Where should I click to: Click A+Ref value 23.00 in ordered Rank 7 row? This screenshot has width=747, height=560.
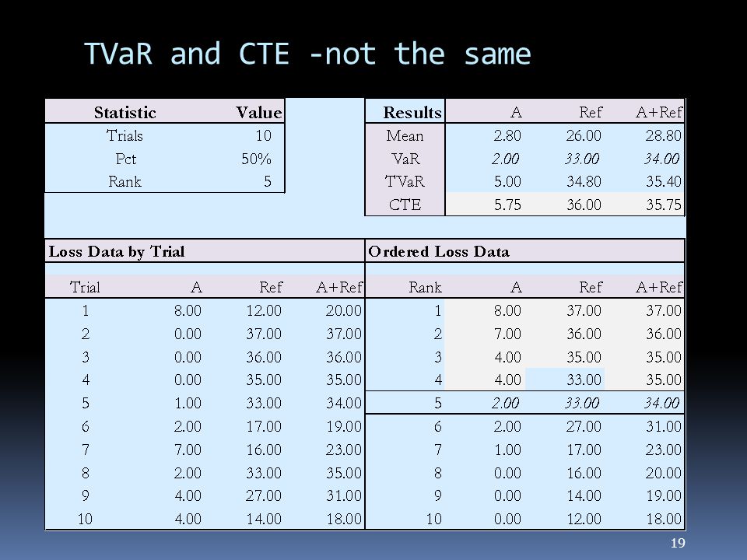[664, 450]
